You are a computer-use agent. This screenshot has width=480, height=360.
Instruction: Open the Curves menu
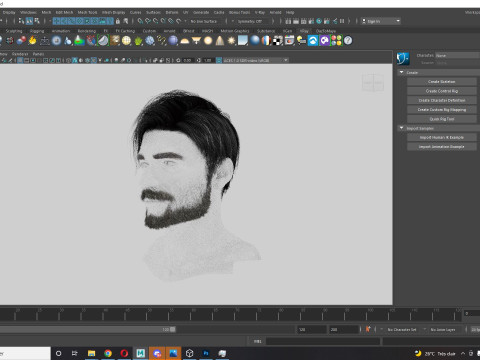[135, 12]
